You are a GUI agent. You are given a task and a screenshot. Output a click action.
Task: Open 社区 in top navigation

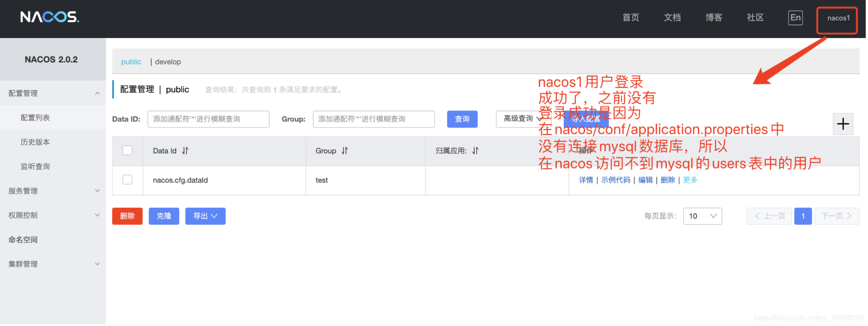(x=755, y=18)
